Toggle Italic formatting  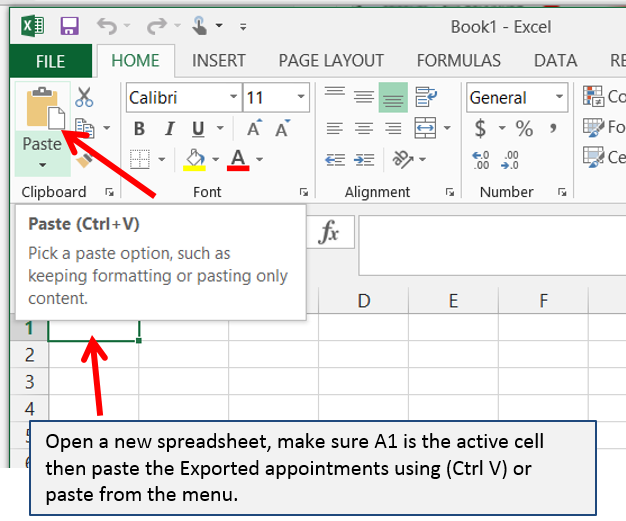click(x=168, y=129)
